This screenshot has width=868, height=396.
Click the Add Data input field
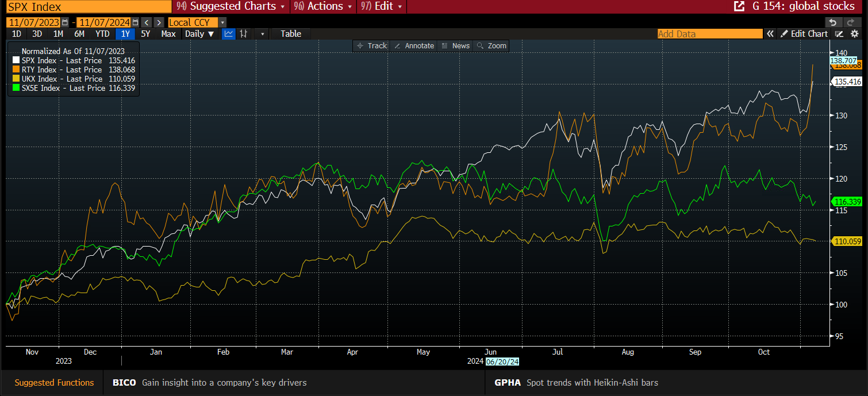pyautogui.click(x=709, y=34)
